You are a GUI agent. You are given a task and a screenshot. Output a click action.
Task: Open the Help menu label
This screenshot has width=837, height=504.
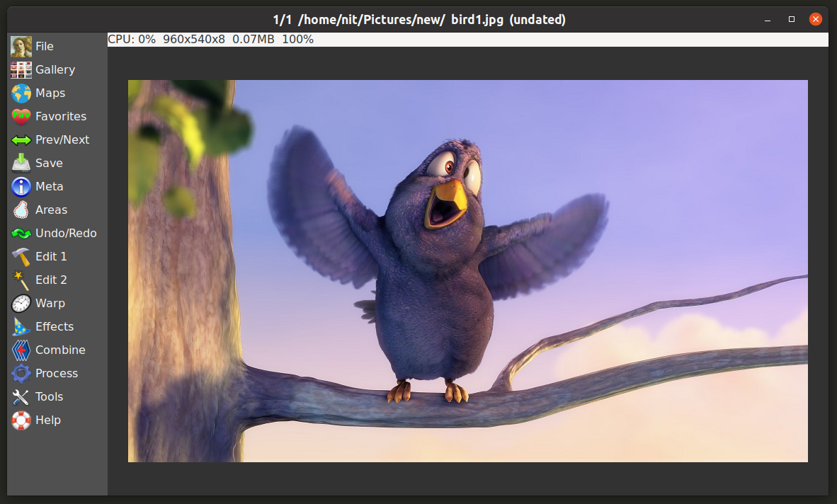tap(48, 420)
